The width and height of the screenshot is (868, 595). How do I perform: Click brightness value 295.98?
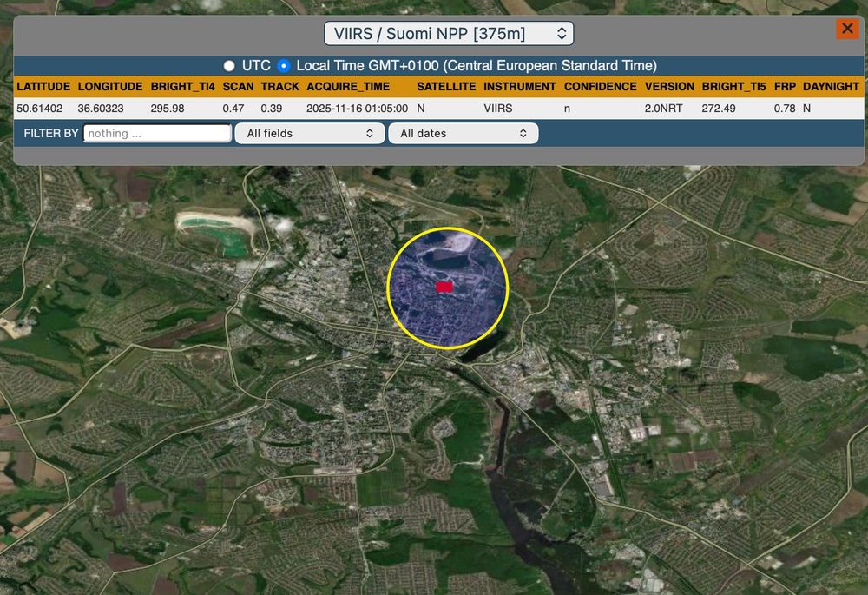pos(168,109)
